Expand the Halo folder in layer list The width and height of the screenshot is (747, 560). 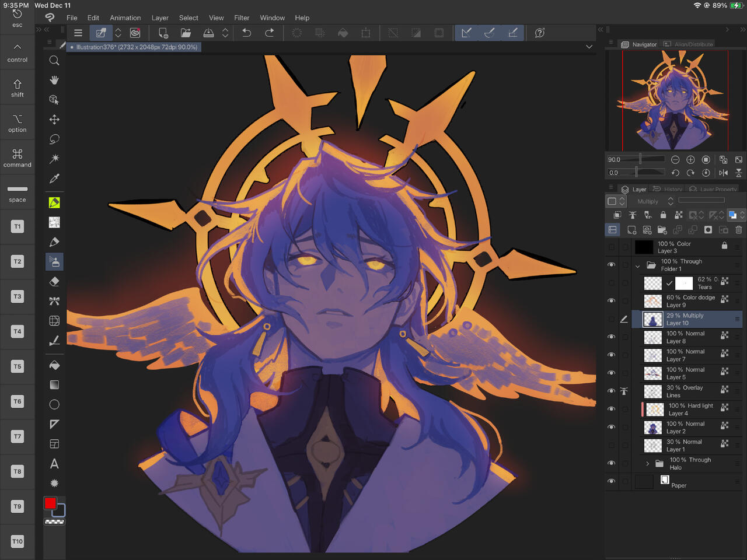647,464
